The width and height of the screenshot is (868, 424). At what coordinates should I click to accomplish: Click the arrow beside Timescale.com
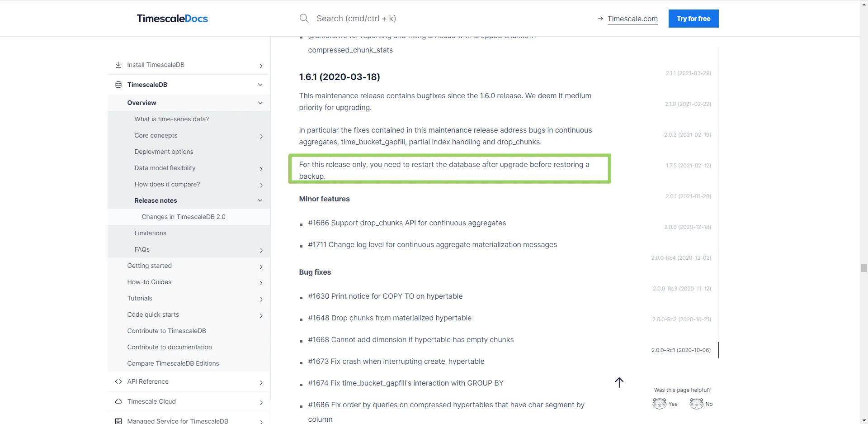coord(600,19)
